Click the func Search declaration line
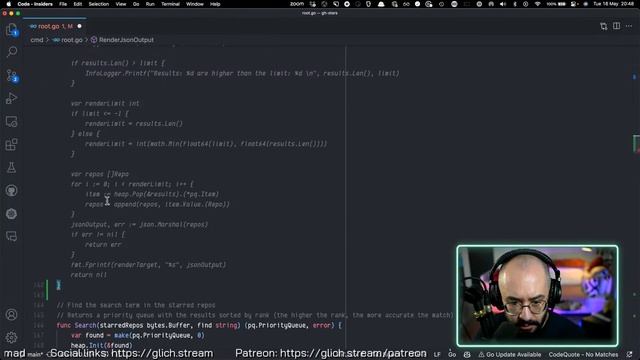Viewport: 640px width, 360px height. coord(199,325)
